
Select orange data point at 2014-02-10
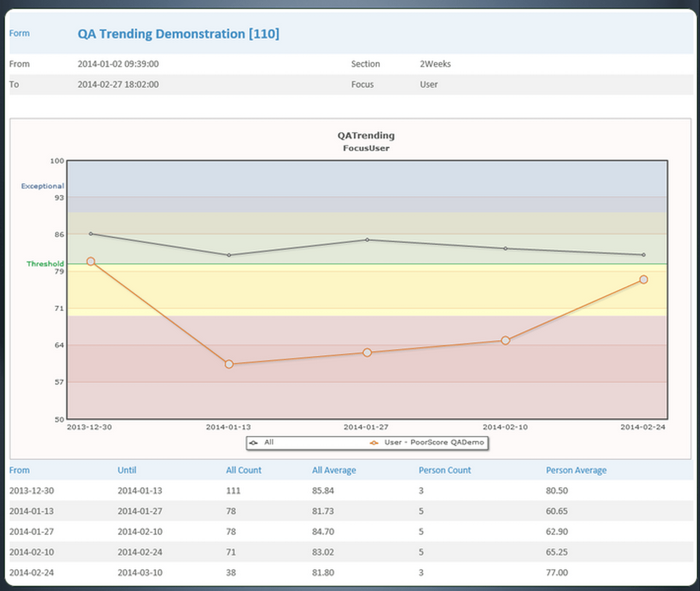(x=505, y=340)
